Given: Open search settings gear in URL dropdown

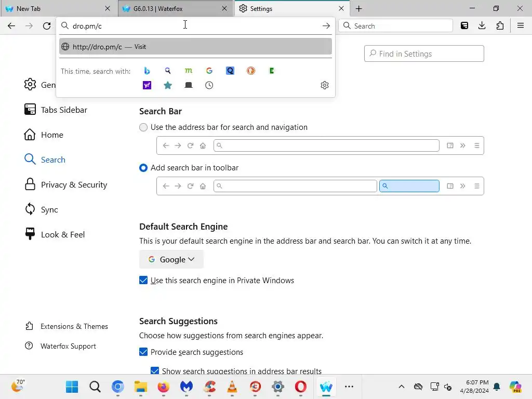Looking at the screenshot, I should 325,85.
